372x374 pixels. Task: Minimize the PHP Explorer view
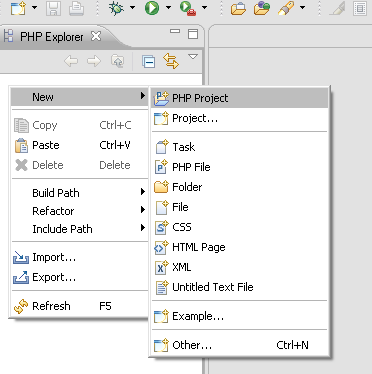[x=175, y=31]
